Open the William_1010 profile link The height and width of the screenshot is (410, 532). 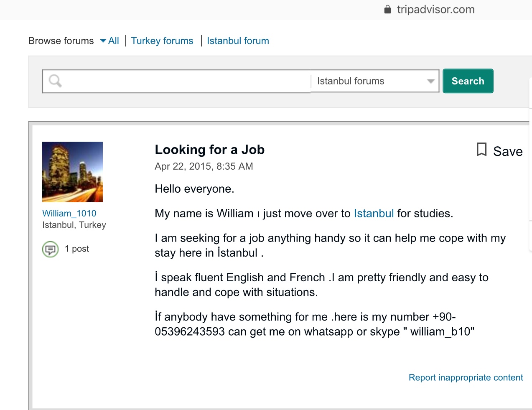tap(69, 214)
